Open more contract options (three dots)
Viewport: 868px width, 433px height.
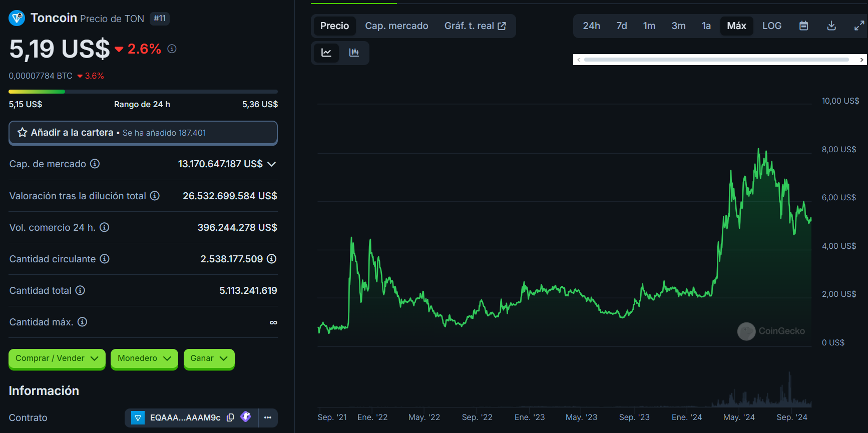[x=268, y=417]
